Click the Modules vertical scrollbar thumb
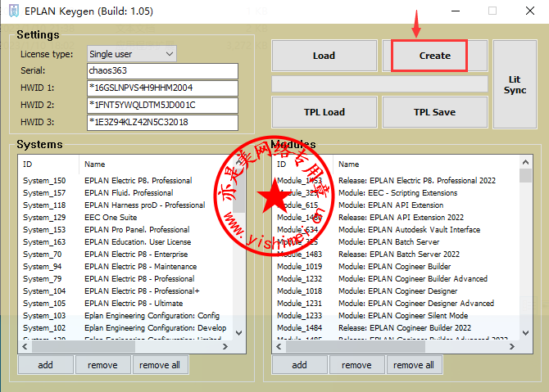The image size is (549, 392). pyautogui.click(x=525, y=176)
